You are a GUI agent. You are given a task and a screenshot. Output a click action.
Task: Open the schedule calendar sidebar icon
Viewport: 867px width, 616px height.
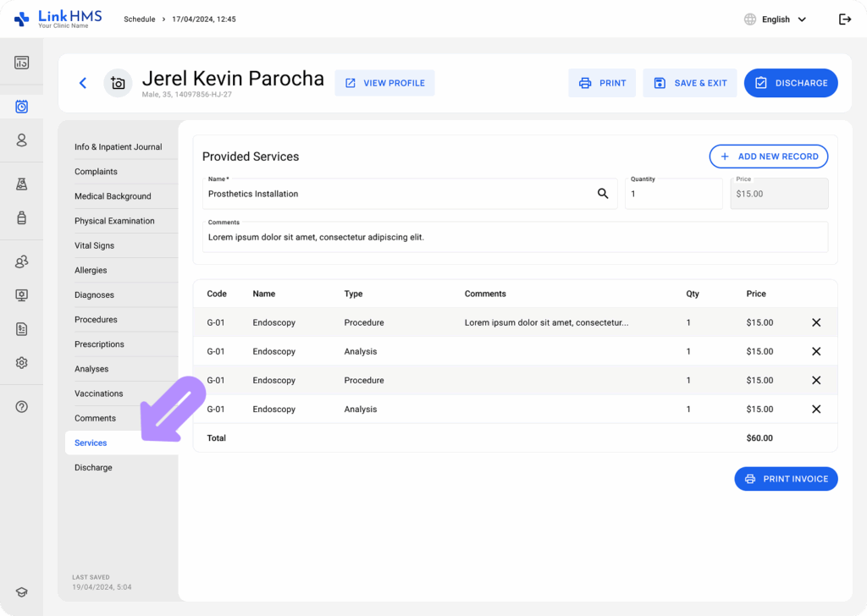(21, 107)
